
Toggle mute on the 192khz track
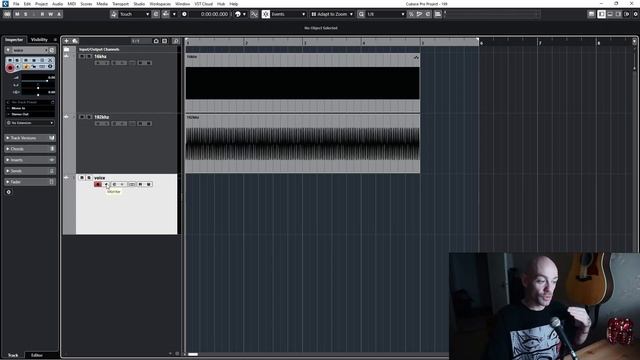tap(82, 117)
